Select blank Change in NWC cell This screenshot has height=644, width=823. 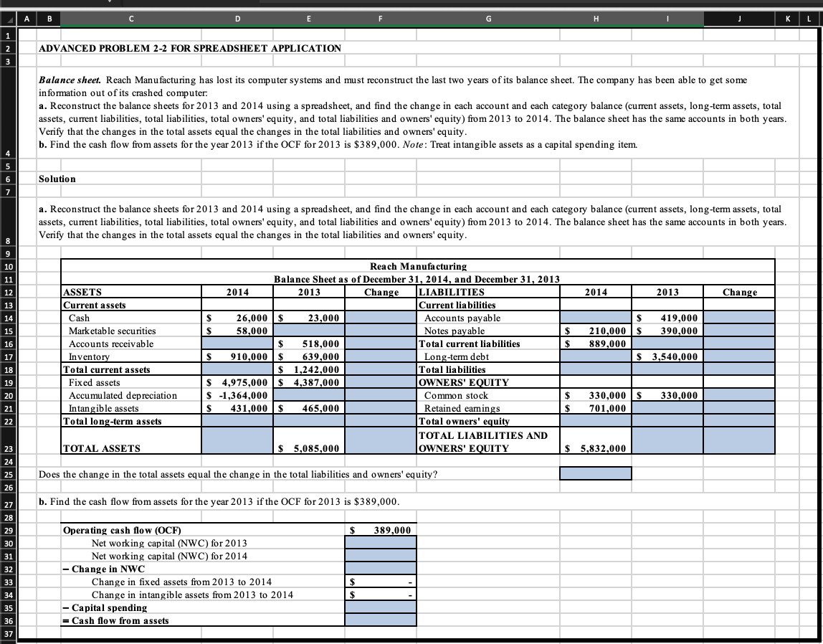(381, 569)
